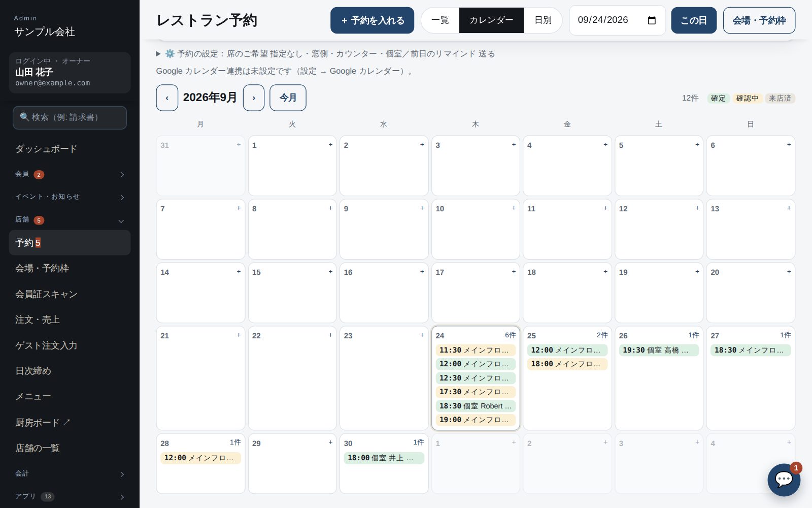The width and height of the screenshot is (812, 508).
Task: Open 厨房ボード external link
Action: pos(43,422)
